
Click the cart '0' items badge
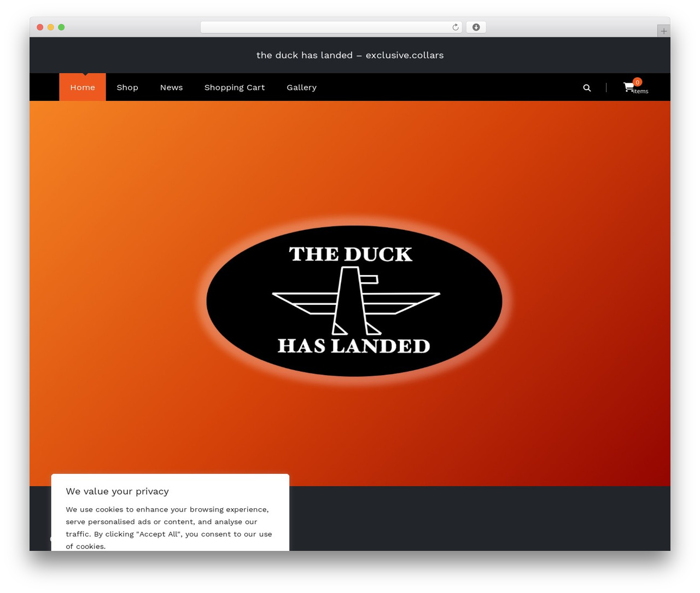point(637,82)
